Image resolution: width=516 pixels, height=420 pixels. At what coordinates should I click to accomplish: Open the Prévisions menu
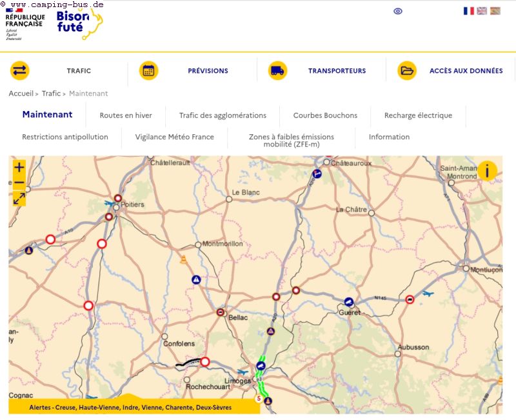click(208, 71)
